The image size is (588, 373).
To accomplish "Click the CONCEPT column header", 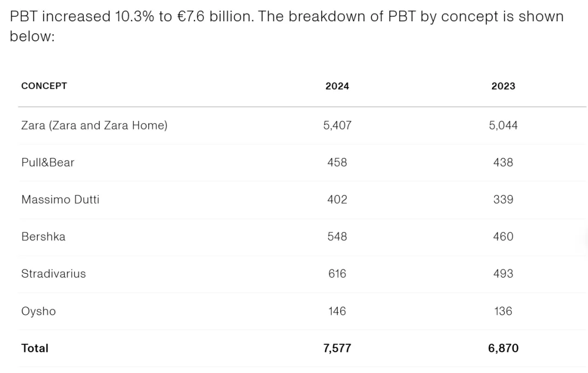I will click(x=44, y=86).
